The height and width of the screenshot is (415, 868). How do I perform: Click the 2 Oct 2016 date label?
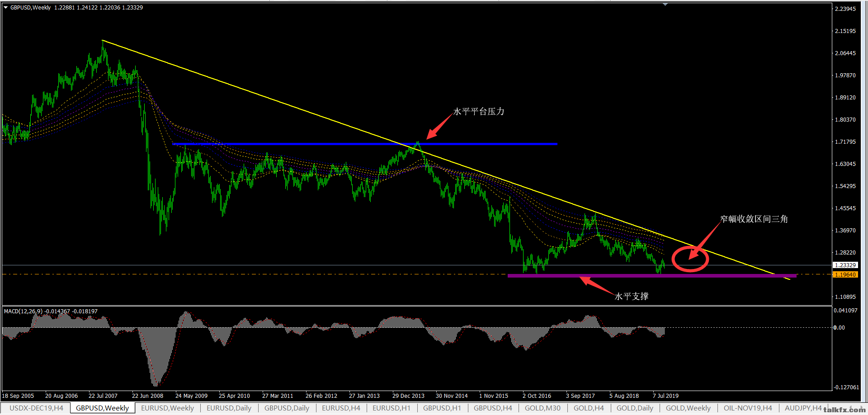[x=537, y=396]
